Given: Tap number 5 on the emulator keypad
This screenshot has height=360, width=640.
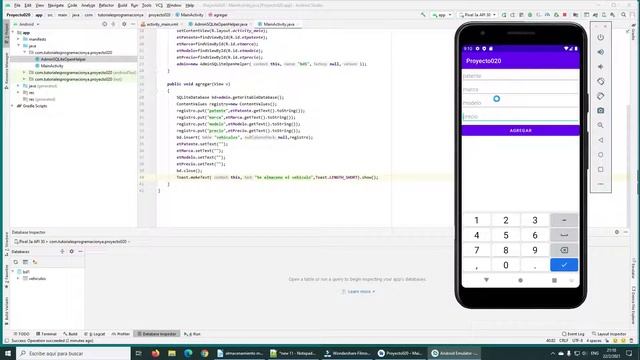Looking at the screenshot, I should [506, 236].
